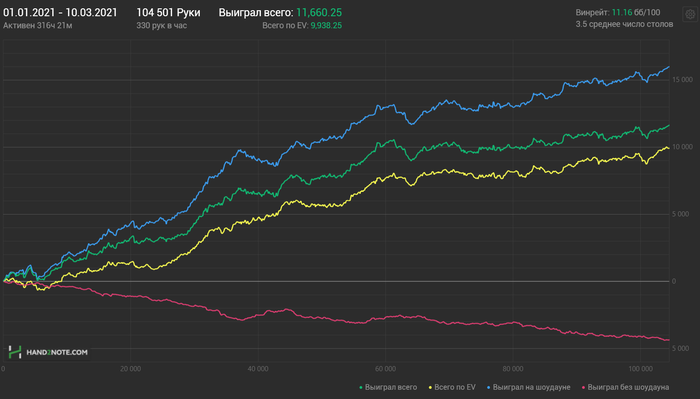Click the 'Всего по EV:' header label

point(285,25)
